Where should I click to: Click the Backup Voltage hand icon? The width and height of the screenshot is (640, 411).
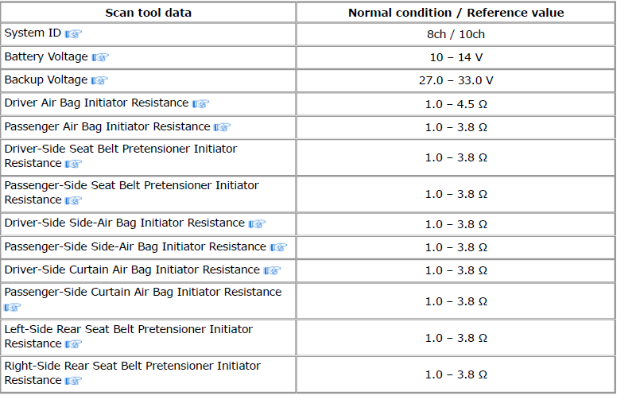99,81
